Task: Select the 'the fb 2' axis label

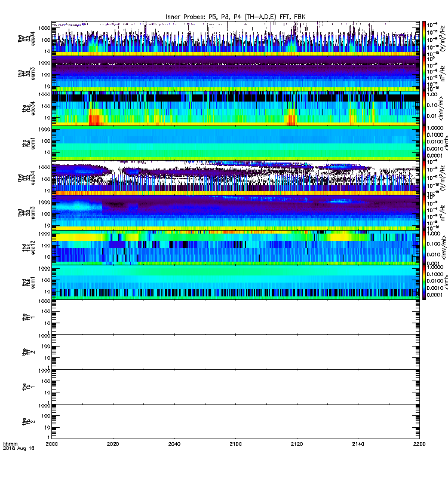Action: point(29,422)
